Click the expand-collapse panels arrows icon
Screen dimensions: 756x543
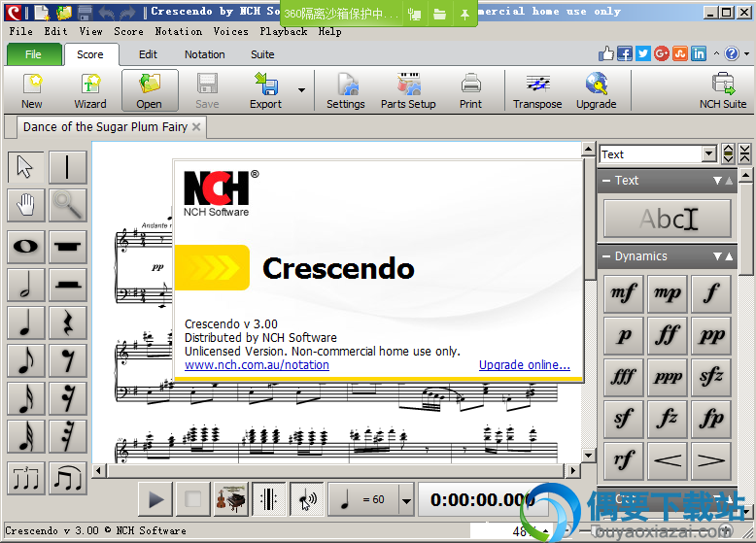pos(728,153)
